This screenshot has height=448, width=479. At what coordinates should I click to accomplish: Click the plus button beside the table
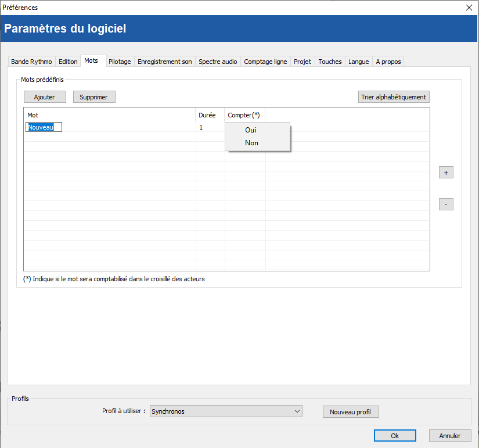click(x=446, y=173)
